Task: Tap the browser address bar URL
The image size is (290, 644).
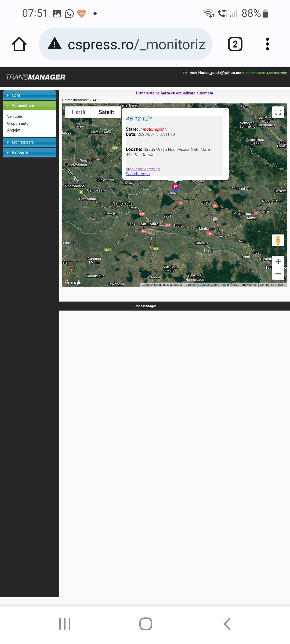Action: click(x=136, y=44)
